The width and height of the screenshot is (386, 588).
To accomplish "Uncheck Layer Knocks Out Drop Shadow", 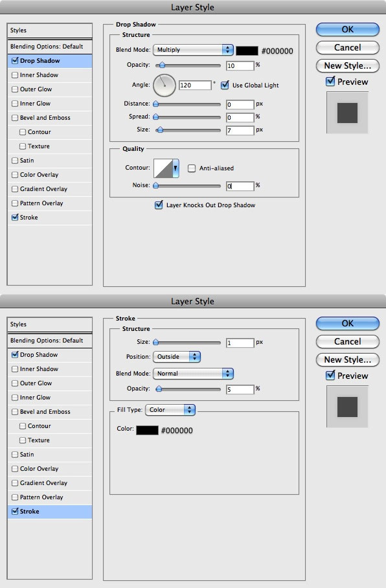I will 159,205.
